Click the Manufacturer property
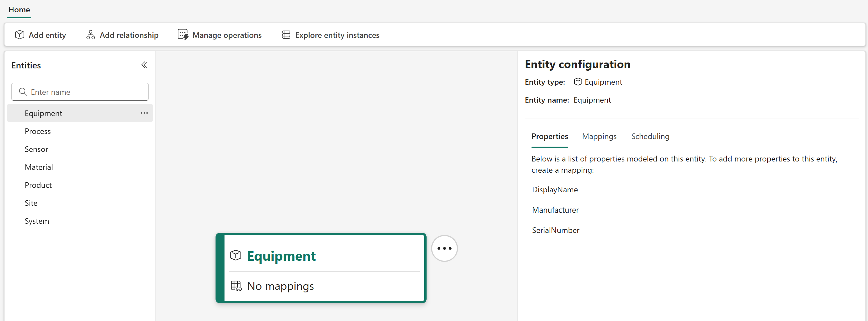This screenshot has width=868, height=321. coord(555,210)
